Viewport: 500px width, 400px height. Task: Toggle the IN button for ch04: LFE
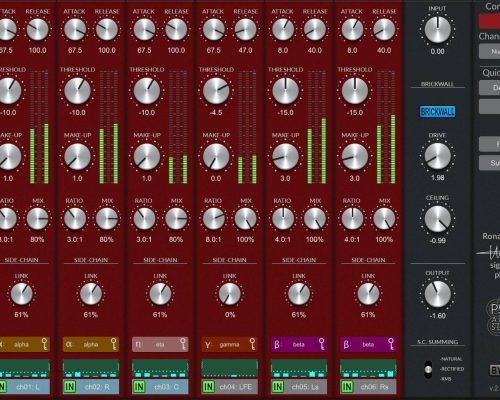[208, 387]
